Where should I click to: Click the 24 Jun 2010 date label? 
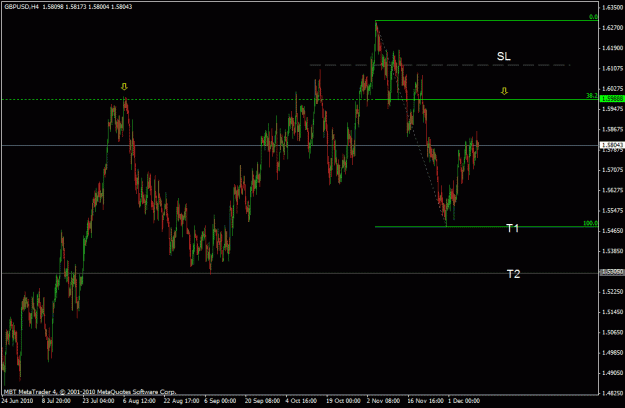(17, 401)
